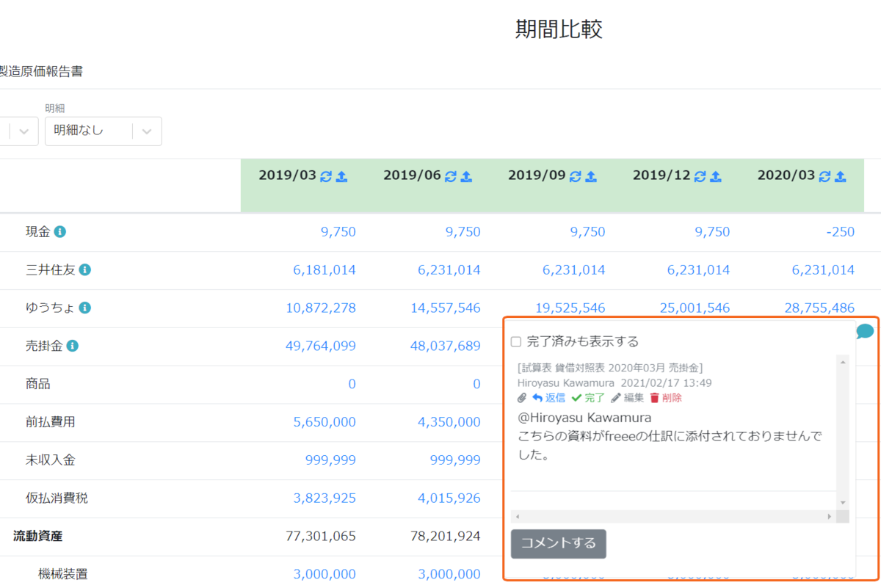This screenshot has width=881, height=588.
Task: Upload icon next to 2020/03
Action: 841,176
